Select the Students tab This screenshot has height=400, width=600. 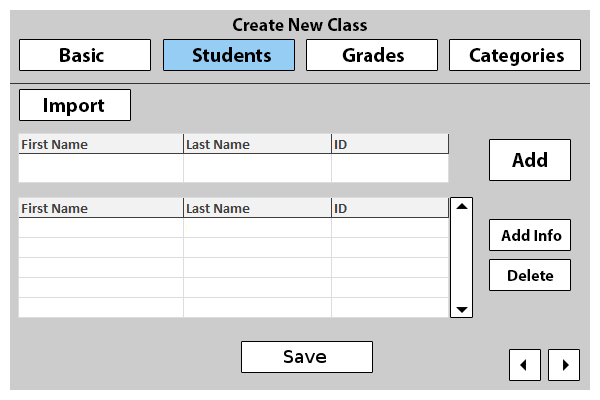[x=229, y=55]
